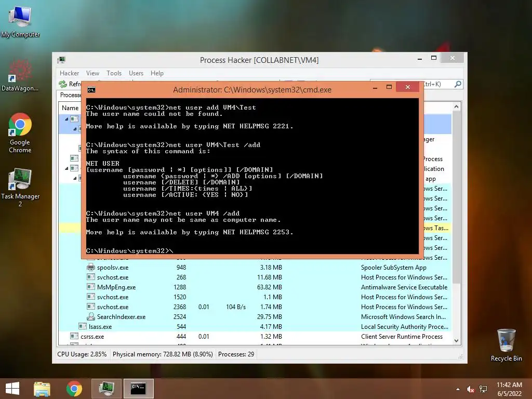Click Antimalware Service Executable description
This screenshot has height=399, width=532.
(404, 287)
